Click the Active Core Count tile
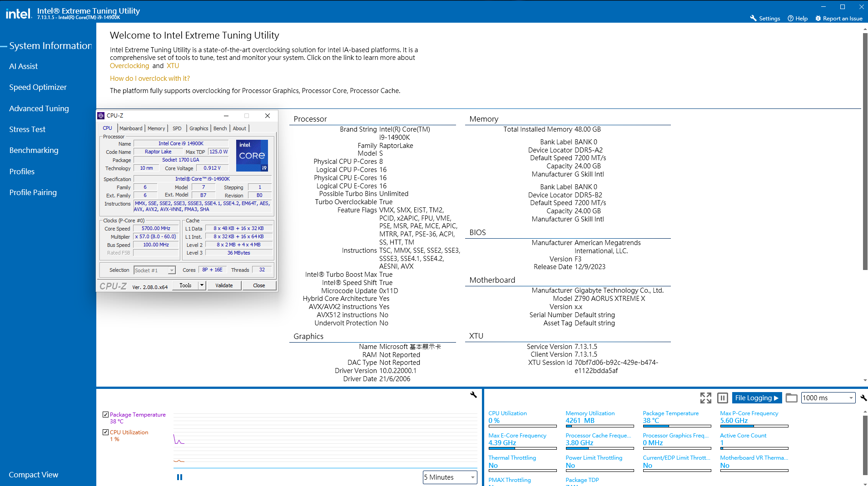 (x=754, y=441)
